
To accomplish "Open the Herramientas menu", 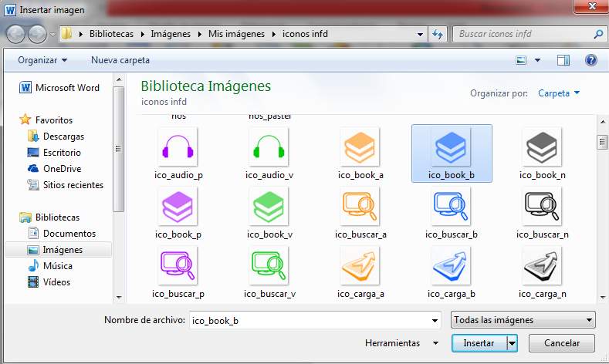I will 401,342.
